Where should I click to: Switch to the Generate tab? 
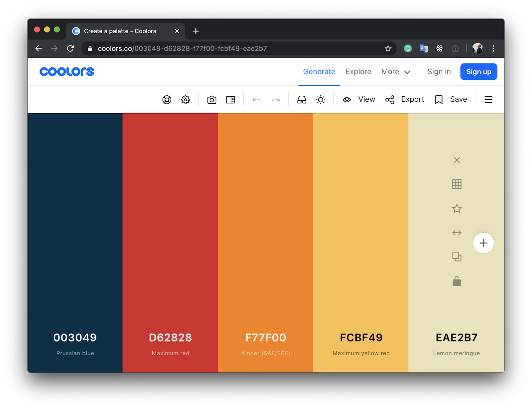coord(319,71)
